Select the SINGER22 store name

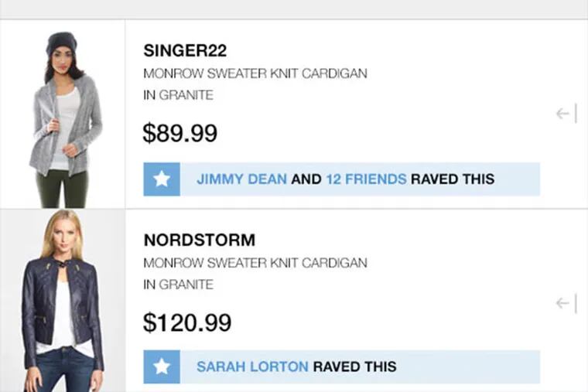pos(185,51)
